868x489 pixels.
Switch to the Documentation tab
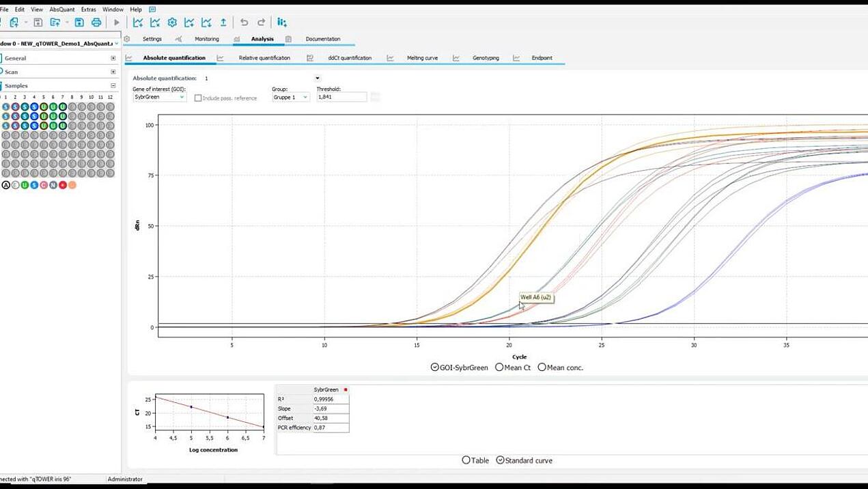click(323, 39)
